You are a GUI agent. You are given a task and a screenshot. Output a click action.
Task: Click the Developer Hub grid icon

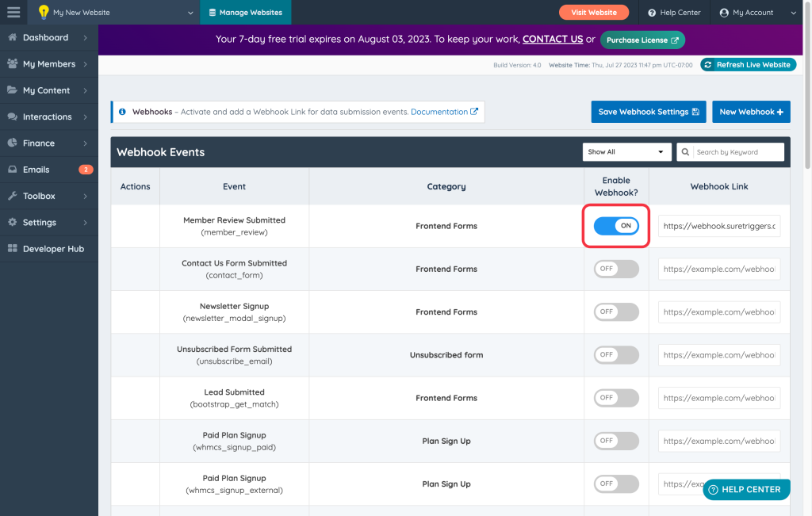pyautogui.click(x=13, y=249)
